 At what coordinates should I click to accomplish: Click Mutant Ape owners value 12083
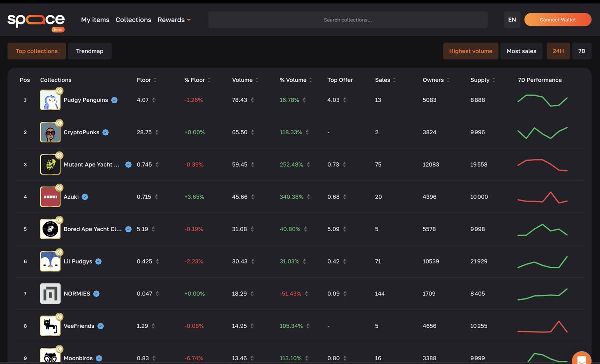[x=431, y=165]
